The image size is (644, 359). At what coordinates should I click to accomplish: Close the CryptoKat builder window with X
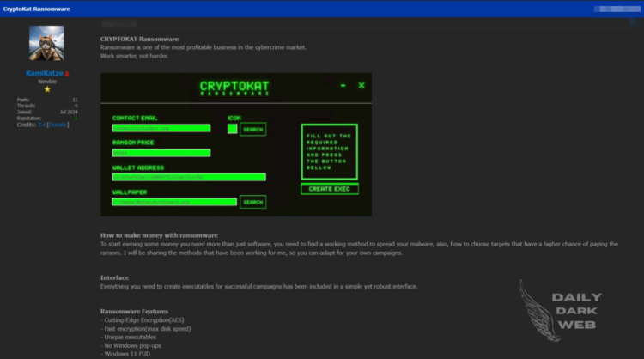[x=361, y=85]
